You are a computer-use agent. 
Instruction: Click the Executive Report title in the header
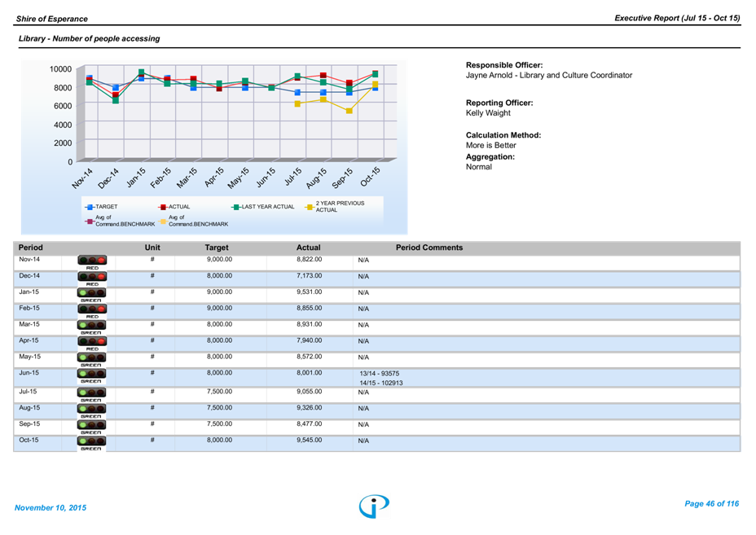676,18
